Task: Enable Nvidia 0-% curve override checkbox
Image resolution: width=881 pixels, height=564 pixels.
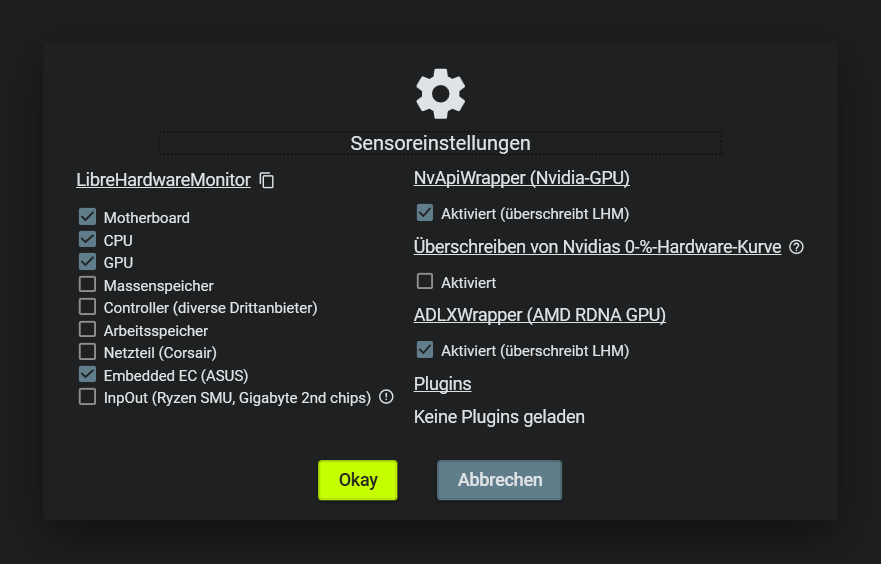Action: pyautogui.click(x=425, y=282)
